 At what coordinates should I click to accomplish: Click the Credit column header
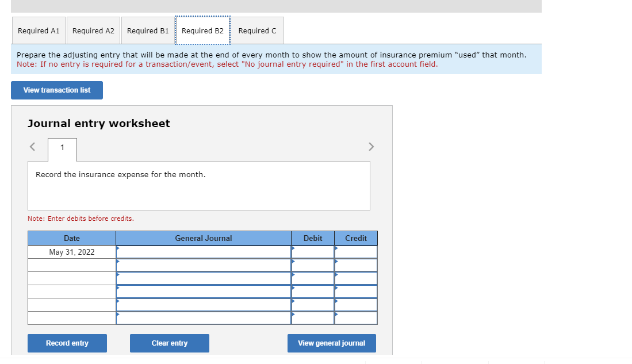tap(356, 238)
